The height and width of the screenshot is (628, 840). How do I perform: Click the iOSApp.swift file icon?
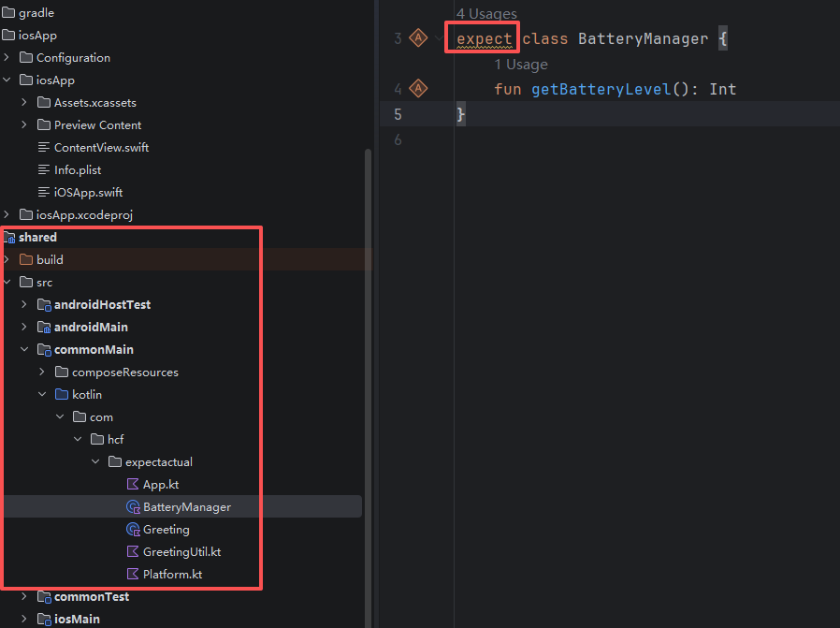[44, 193]
